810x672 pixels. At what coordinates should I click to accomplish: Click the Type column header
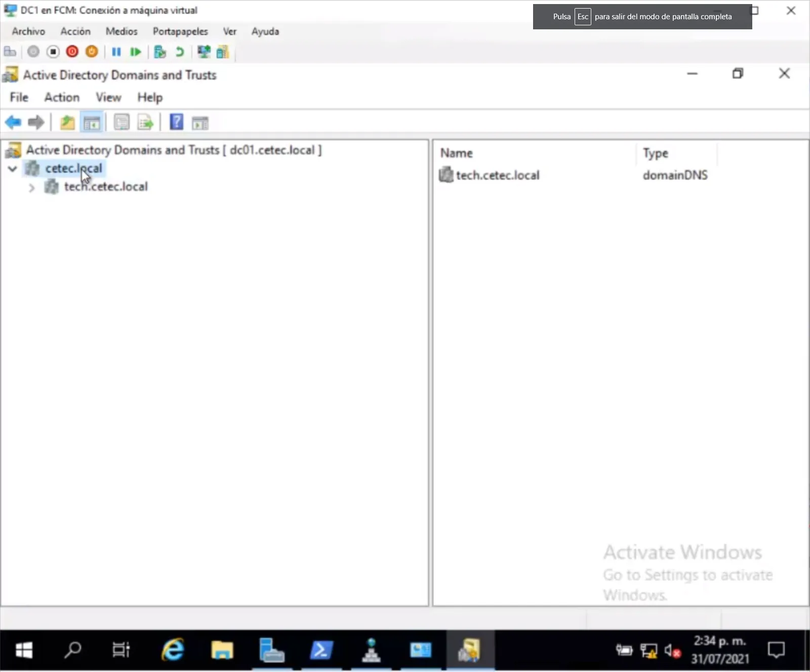(655, 153)
